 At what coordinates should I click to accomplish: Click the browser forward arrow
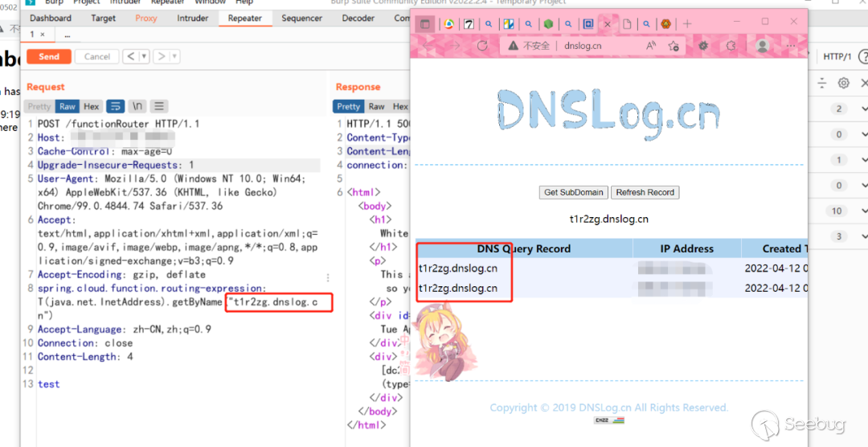pos(454,45)
